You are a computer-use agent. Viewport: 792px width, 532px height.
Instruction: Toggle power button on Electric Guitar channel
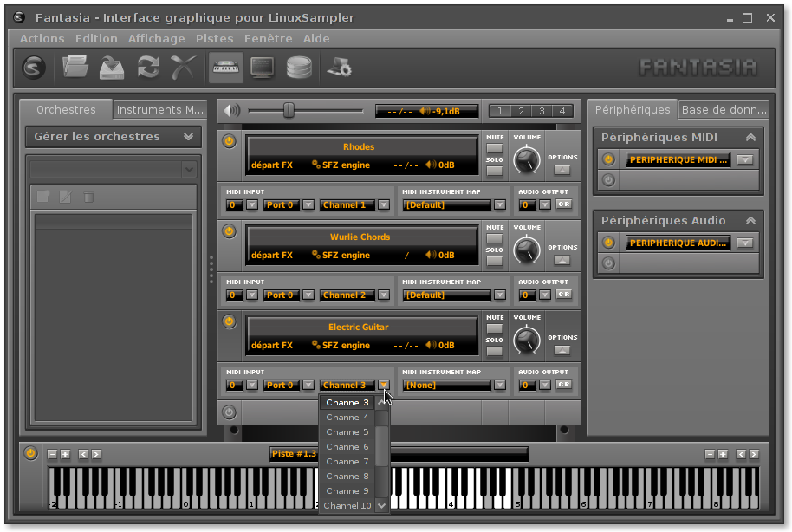pos(229,321)
